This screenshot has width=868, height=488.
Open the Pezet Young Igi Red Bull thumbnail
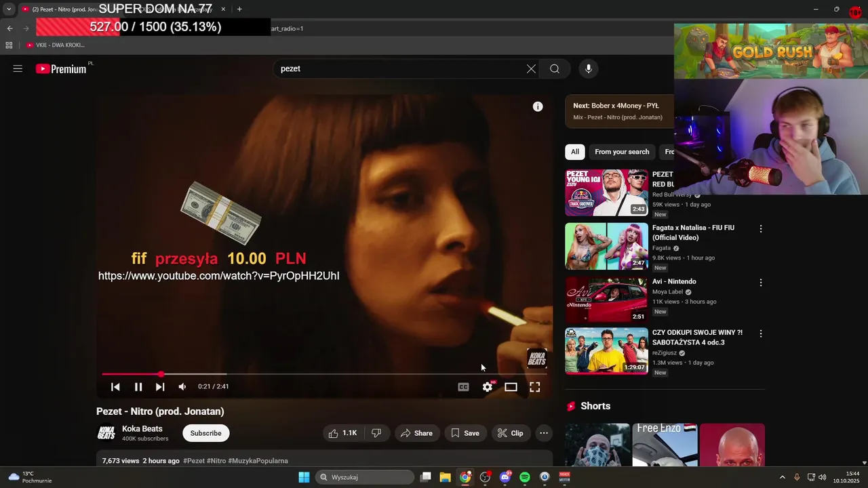click(606, 192)
